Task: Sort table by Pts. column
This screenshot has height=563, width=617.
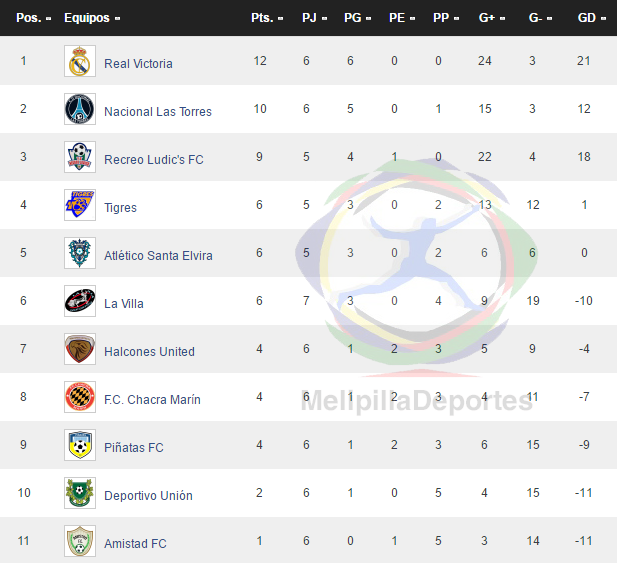Action: (265, 18)
